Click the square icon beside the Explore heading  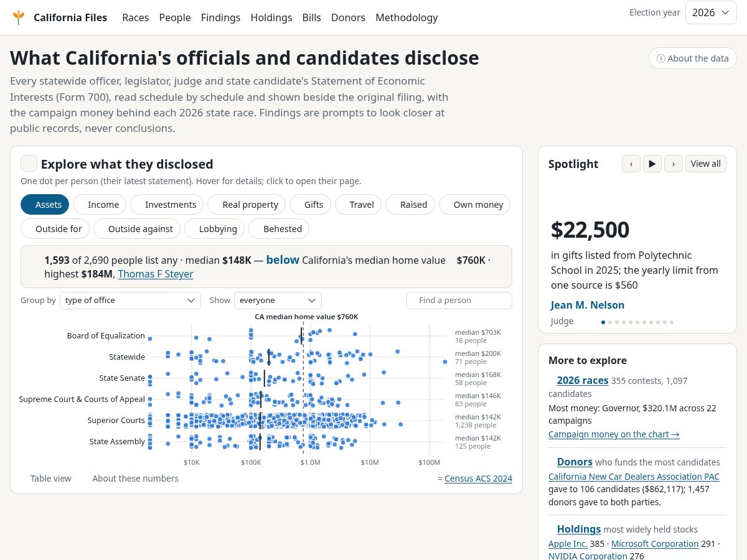click(29, 164)
